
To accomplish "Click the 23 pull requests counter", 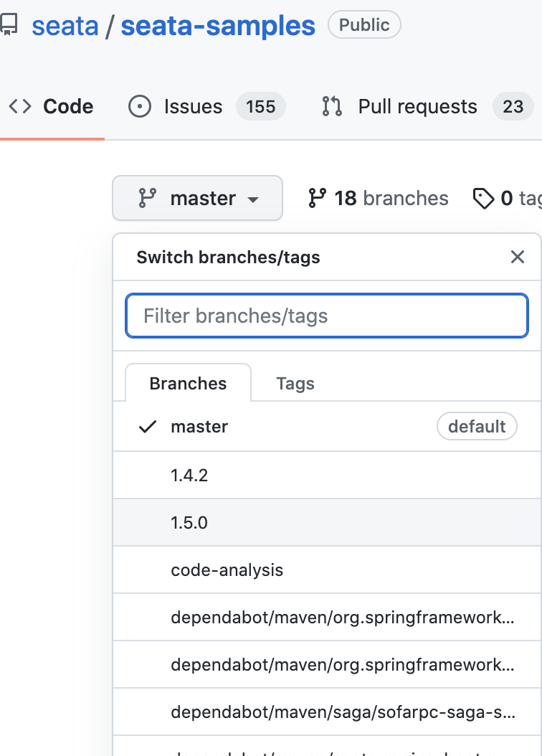I will [513, 107].
